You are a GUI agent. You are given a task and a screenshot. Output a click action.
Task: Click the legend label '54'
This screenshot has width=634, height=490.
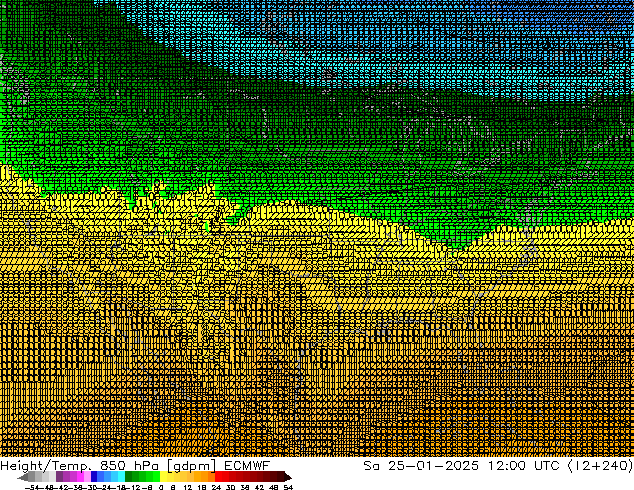[x=288, y=487]
